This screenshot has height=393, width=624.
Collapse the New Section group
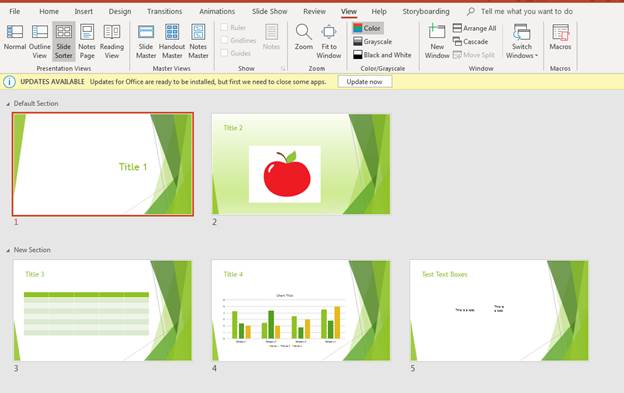[8, 251]
